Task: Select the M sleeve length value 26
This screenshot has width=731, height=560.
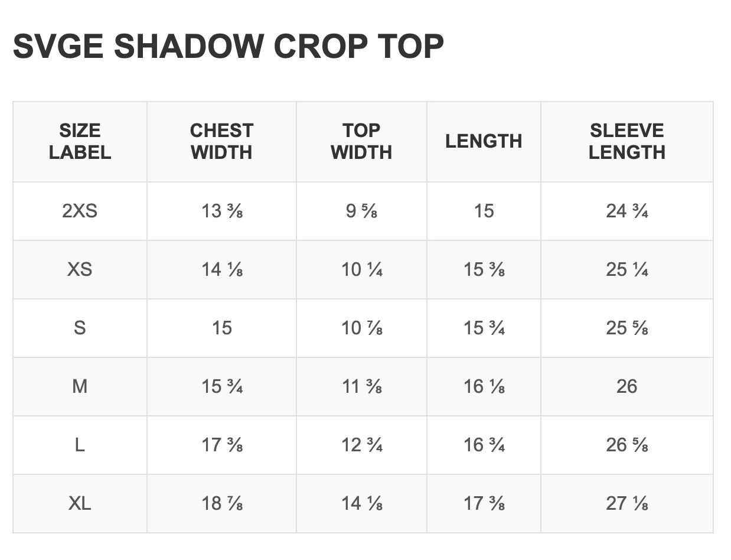Action: point(626,386)
